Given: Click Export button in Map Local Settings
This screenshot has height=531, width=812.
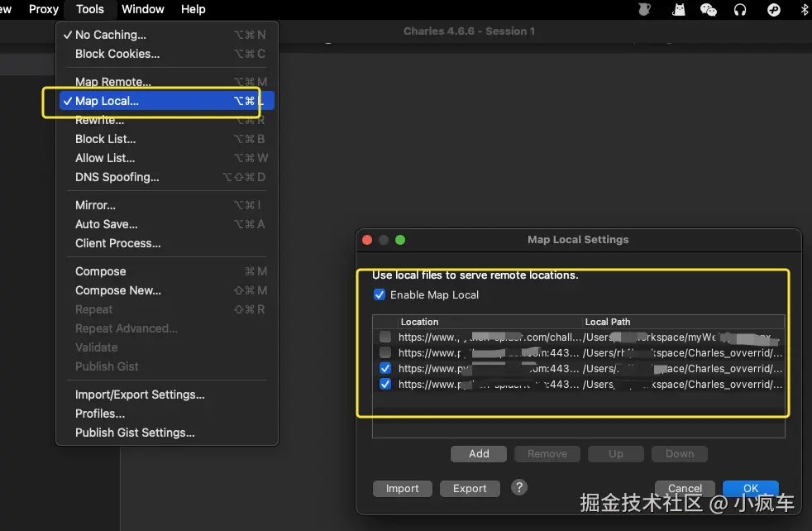Looking at the screenshot, I should (470, 489).
